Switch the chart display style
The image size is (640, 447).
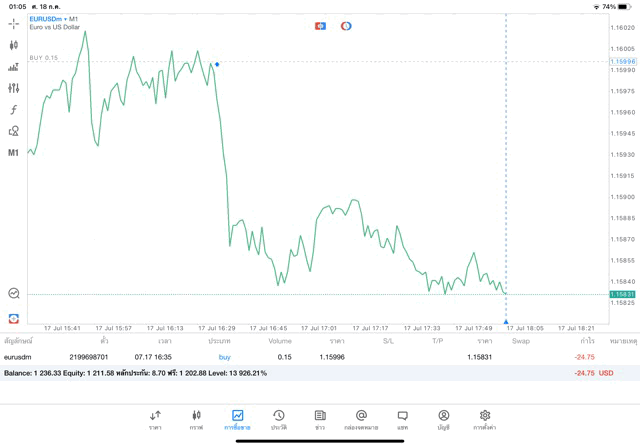pyautogui.click(x=14, y=67)
